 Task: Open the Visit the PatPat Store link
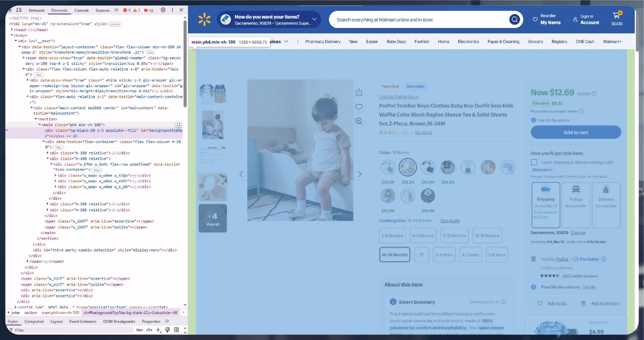398,97
